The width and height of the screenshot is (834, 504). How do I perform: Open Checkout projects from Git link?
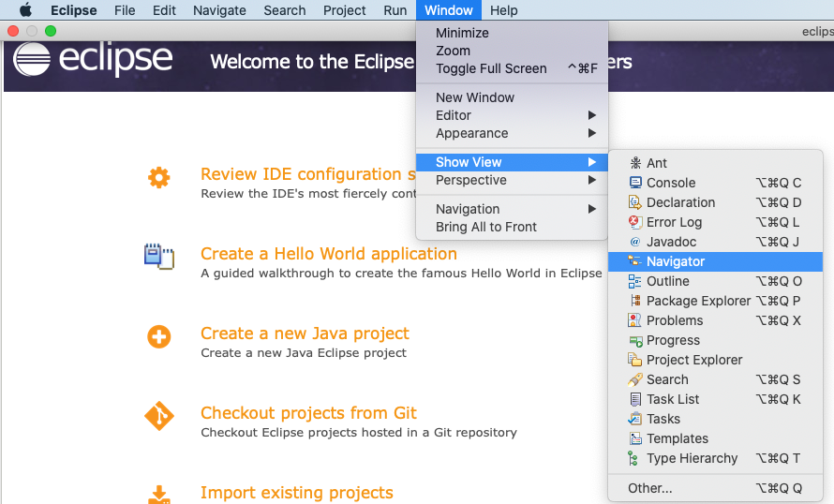pyautogui.click(x=308, y=413)
